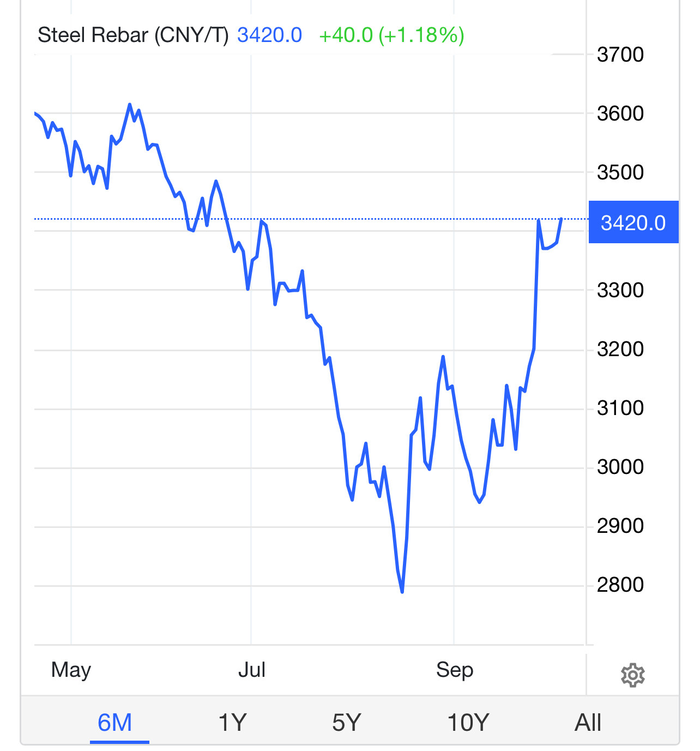Screen dimensions: 700x751
Task: Click the latest endpoint of the price line
Action: coord(561,219)
